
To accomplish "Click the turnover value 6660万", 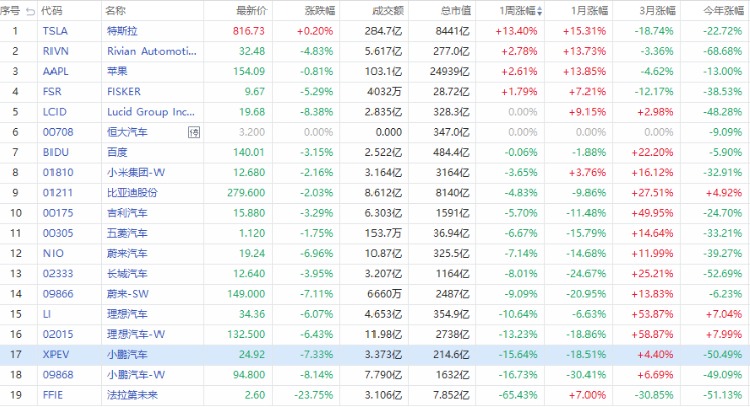I will [384, 294].
